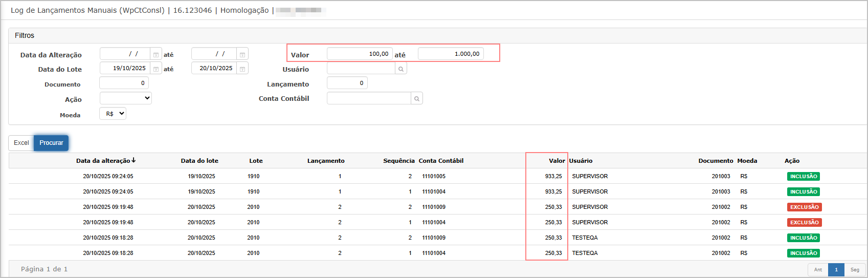Open calendar for Data do Lote start date
The image size is (868, 278).
(156, 69)
